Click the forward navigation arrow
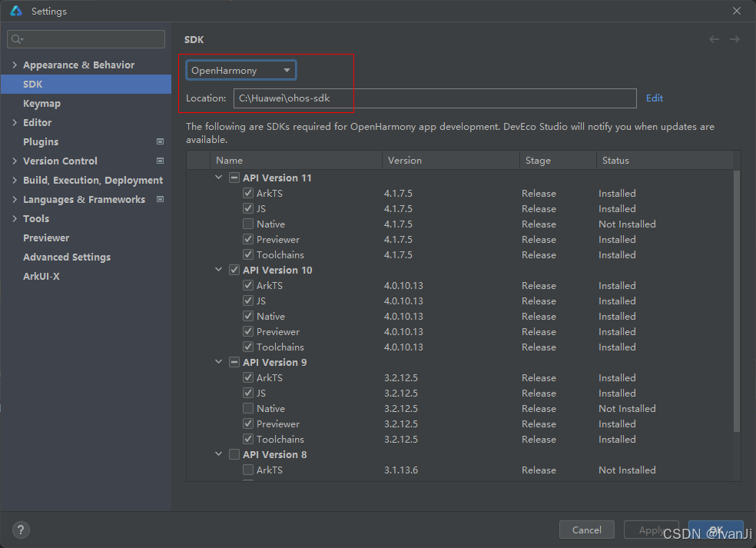756x548 pixels. pyautogui.click(x=734, y=39)
